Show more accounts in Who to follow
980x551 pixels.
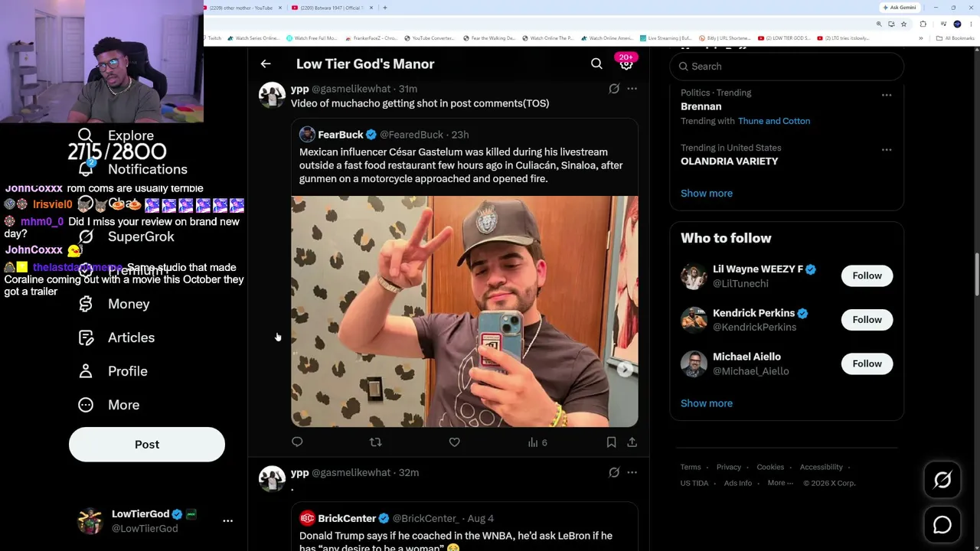[707, 403]
